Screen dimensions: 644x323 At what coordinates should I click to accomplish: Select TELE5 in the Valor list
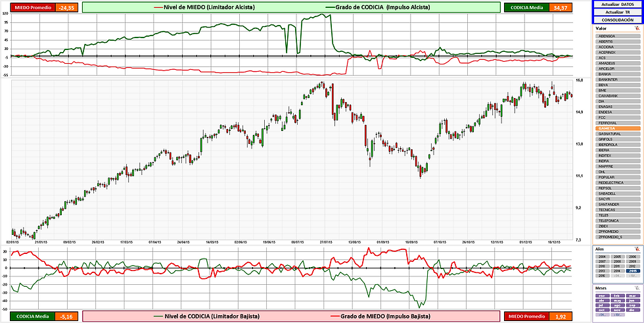pos(618,215)
